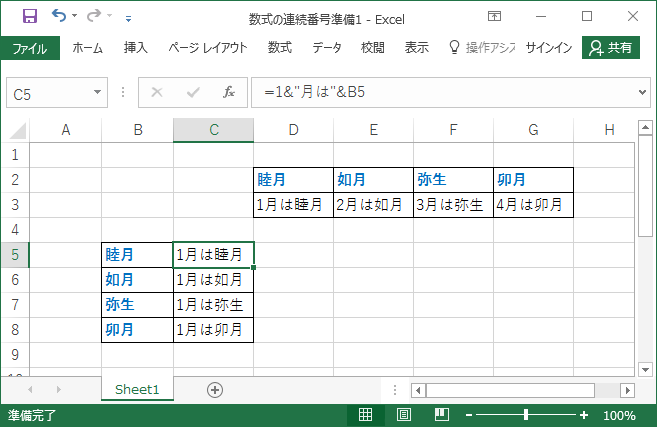Screen dimensions: 657x427
Task: Expand the Name Box dropdown arrow
Action: point(98,92)
